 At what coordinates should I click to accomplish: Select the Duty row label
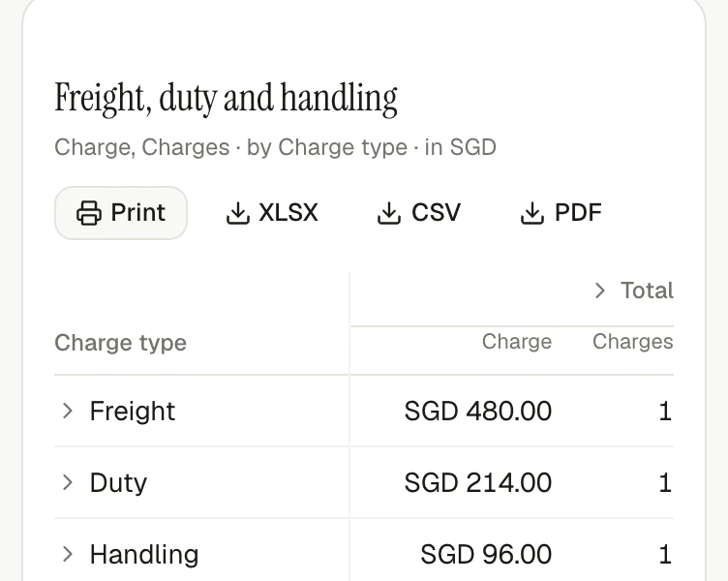[118, 482]
